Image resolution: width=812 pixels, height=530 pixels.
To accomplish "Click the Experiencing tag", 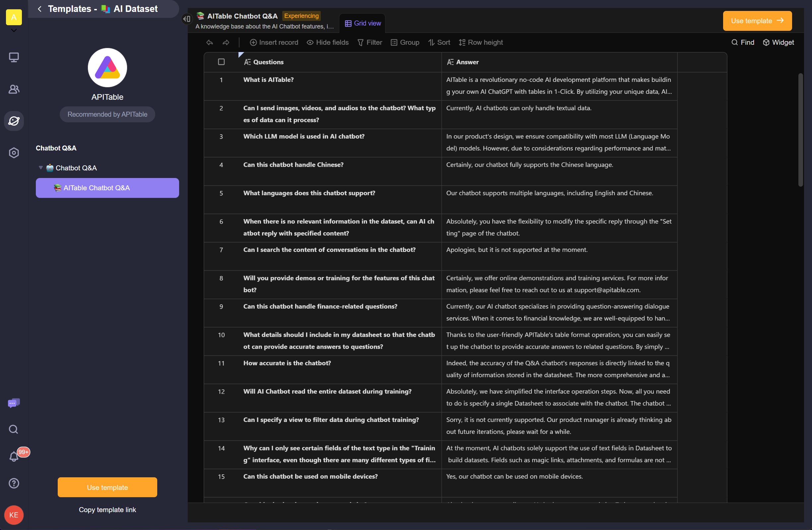I will coord(301,16).
